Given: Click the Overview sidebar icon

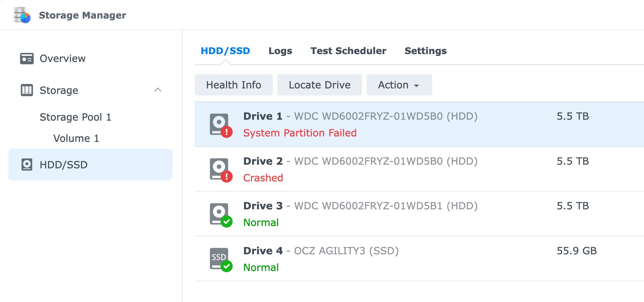Looking at the screenshot, I should pos(27,58).
